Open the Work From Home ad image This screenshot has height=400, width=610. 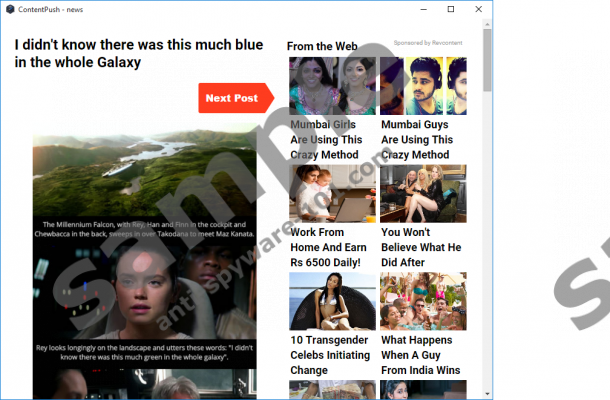[332, 194]
